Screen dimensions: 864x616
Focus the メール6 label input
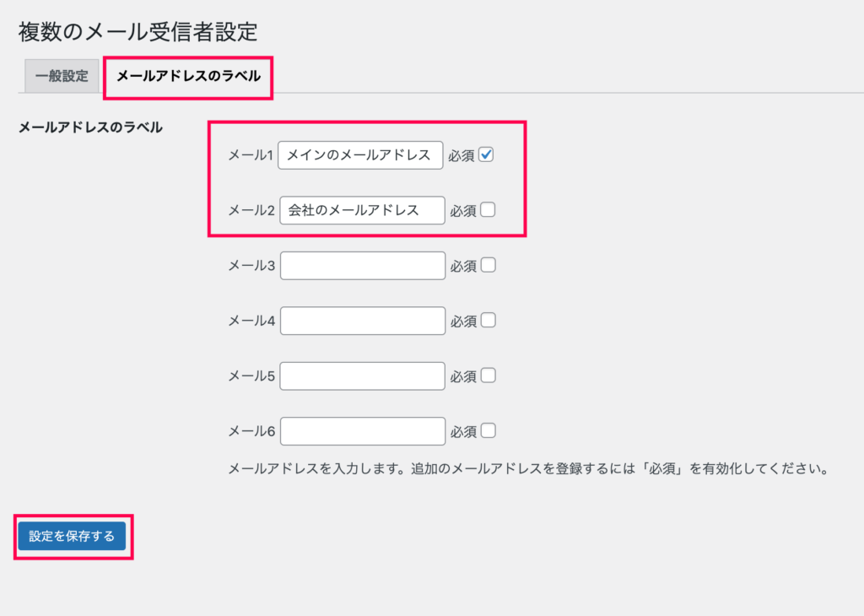coord(363,431)
